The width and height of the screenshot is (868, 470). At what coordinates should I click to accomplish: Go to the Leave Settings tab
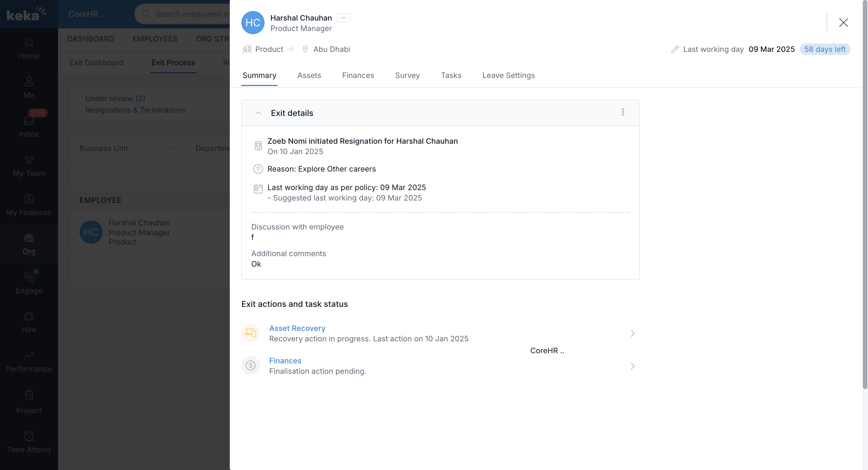[x=508, y=75]
